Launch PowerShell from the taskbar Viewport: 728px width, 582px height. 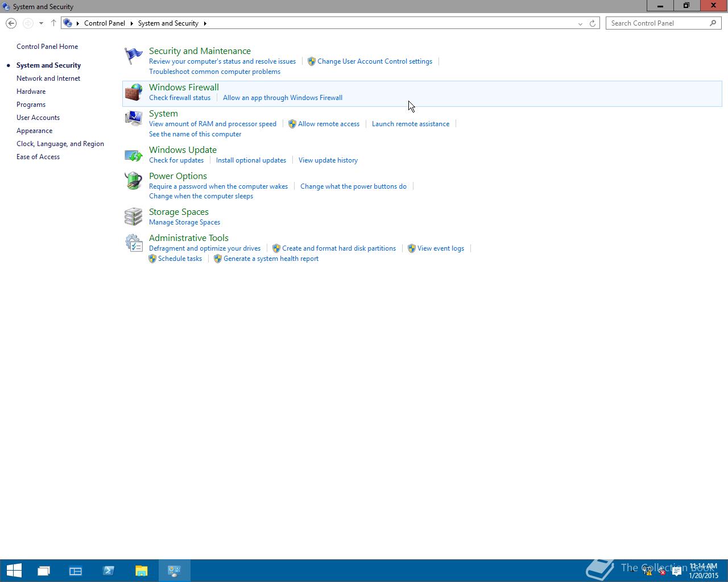coord(109,571)
